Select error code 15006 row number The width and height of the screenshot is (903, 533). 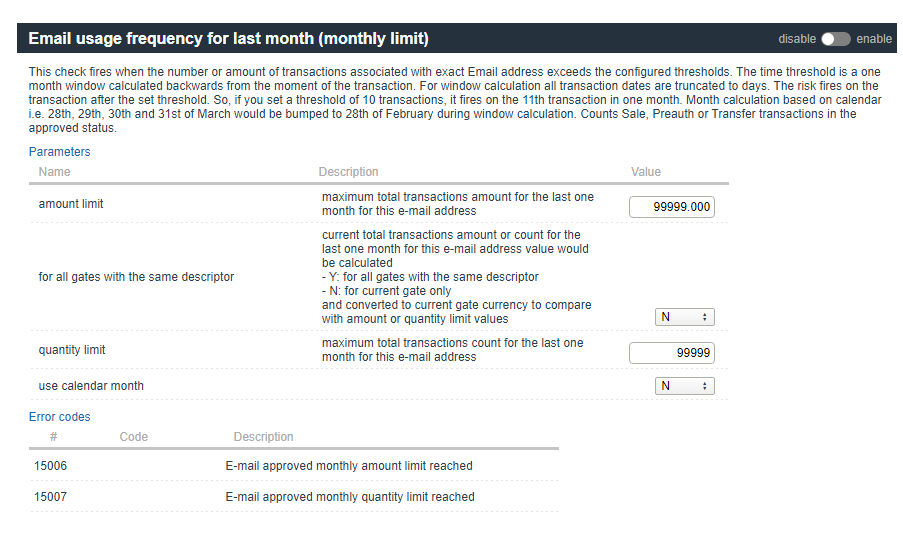(50, 466)
